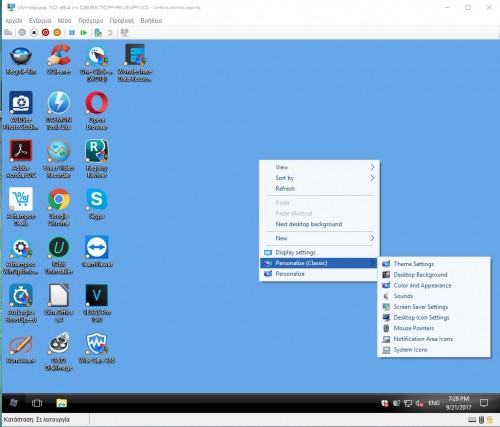This screenshot has width=500, height=427.
Task: Select the Google Chrome desktop icon
Action: click(59, 207)
